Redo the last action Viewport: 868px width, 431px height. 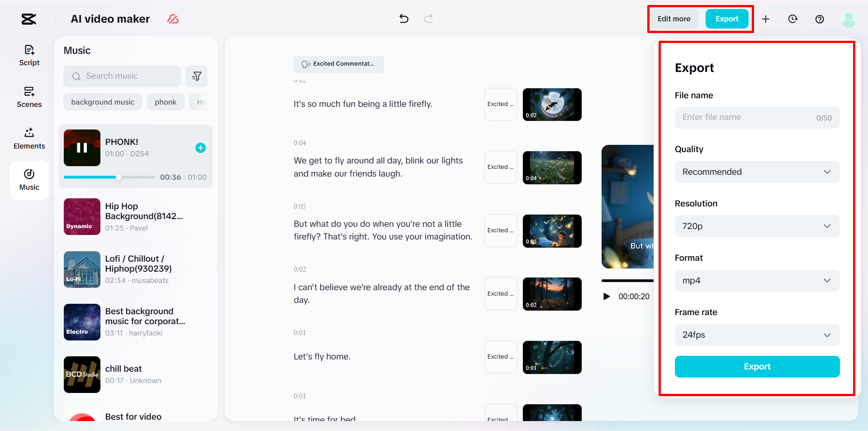428,19
